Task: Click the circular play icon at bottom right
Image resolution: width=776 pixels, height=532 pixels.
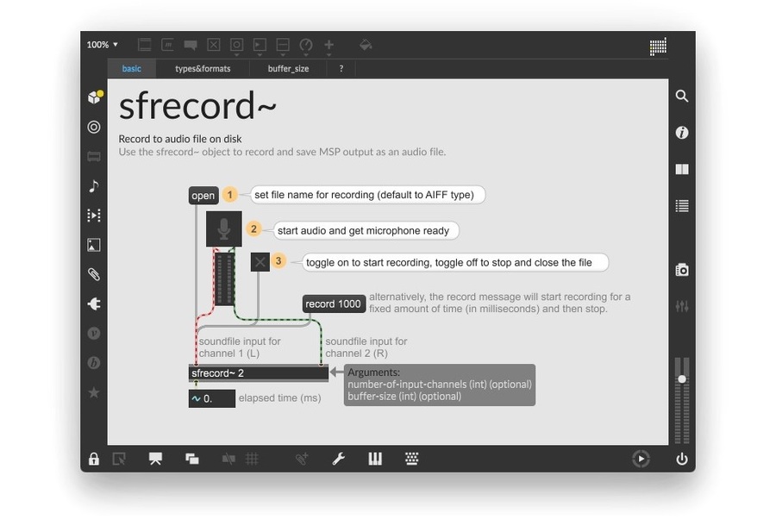Action: tap(641, 459)
